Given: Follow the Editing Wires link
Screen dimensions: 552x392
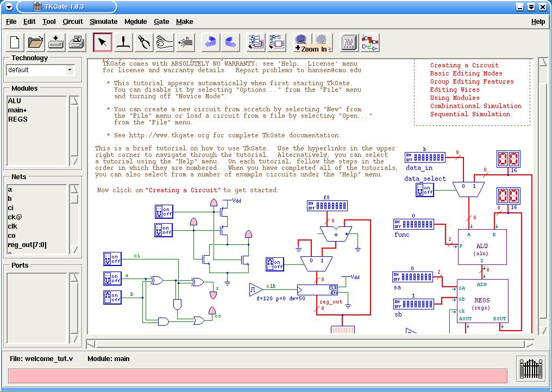Looking at the screenshot, I should click(455, 90).
